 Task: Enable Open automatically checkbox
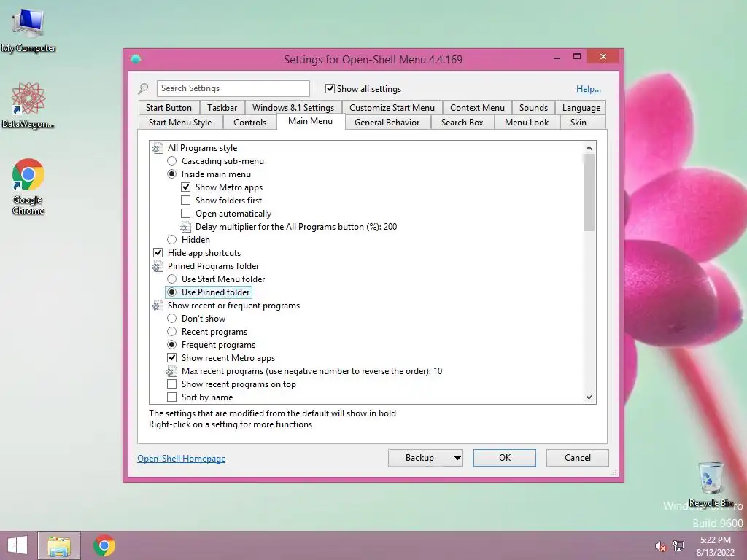[186, 214]
